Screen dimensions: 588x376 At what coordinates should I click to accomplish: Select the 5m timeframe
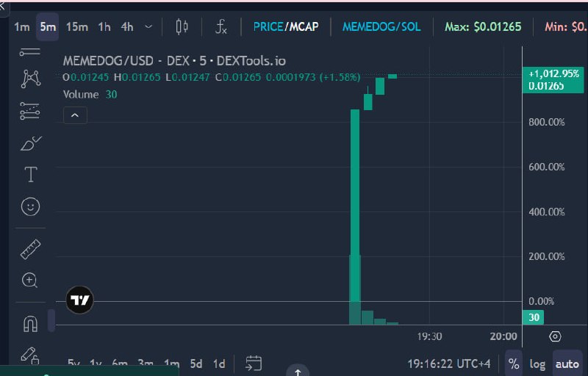click(48, 27)
